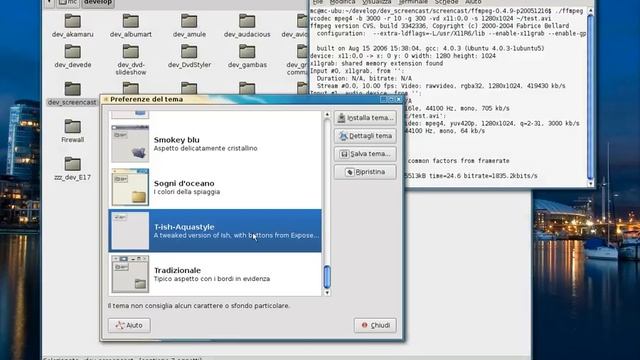Open the dev_DvdStyler folder
Image resolution: width=640 pixels, height=360 pixels.
tap(189, 56)
